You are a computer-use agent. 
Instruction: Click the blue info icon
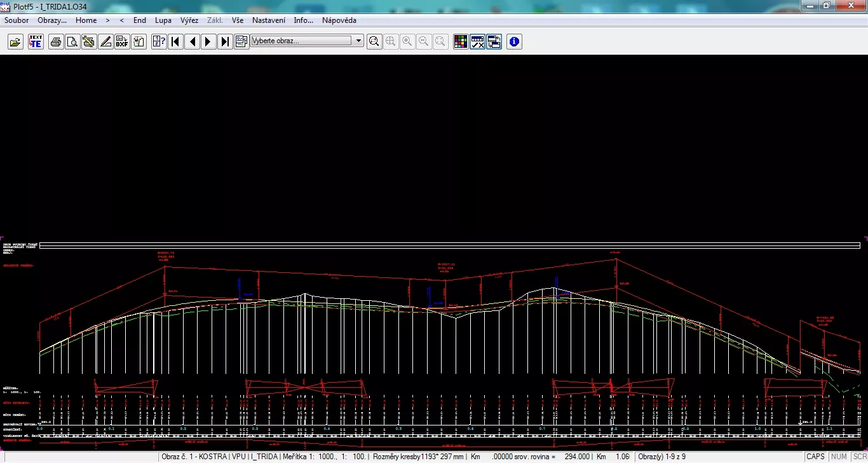click(514, 42)
